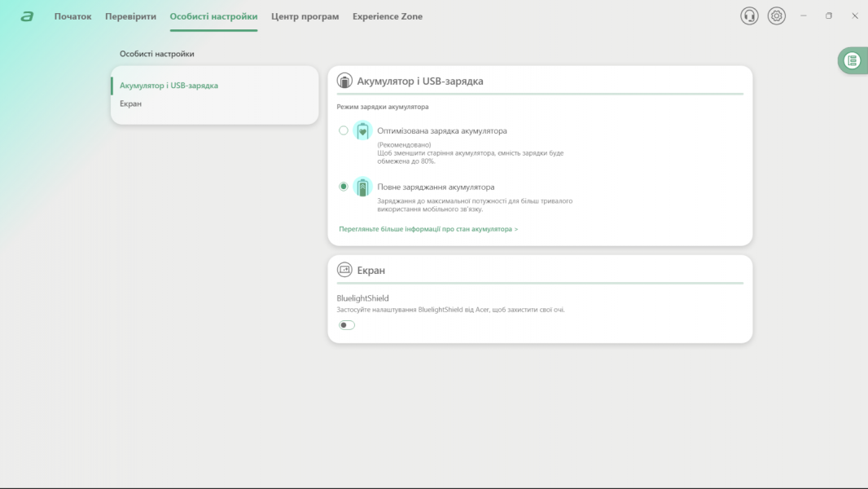Open the Перевірити tab
The image size is (868, 489).
click(130, 16)
